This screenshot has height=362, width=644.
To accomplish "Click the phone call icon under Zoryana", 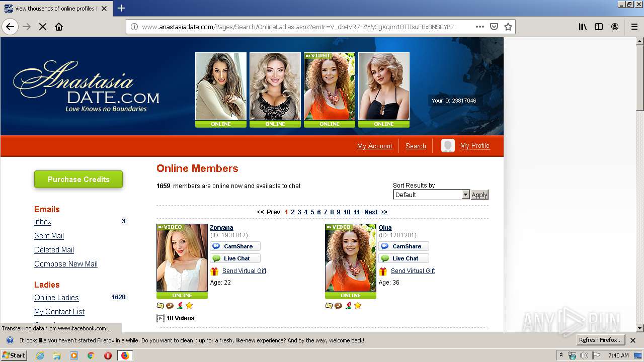I will point(170,305).
